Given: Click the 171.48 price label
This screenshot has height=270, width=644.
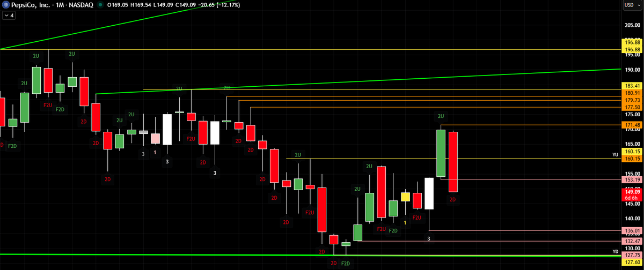Looking at the screenshot, I should pyautogui.click(x=631, y=125).
